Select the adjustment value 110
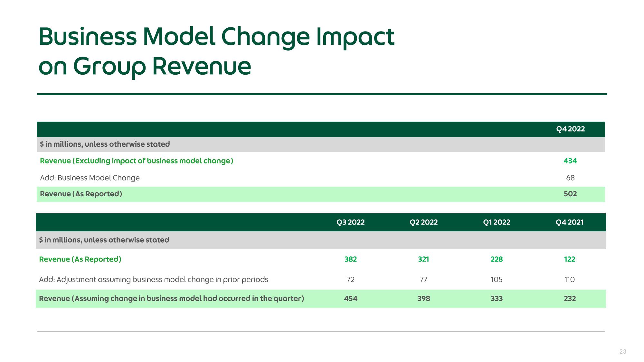644x362 pixels. 570,280
